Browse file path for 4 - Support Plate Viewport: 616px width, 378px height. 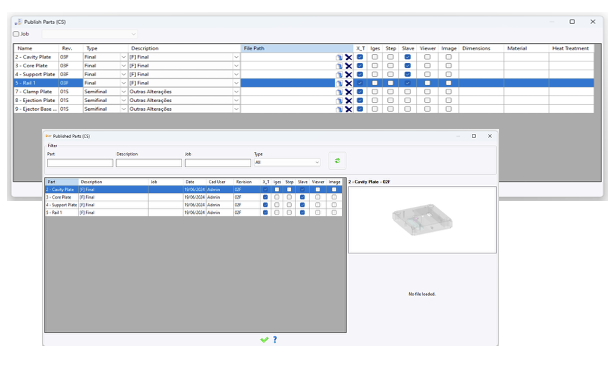coord(339,75)
